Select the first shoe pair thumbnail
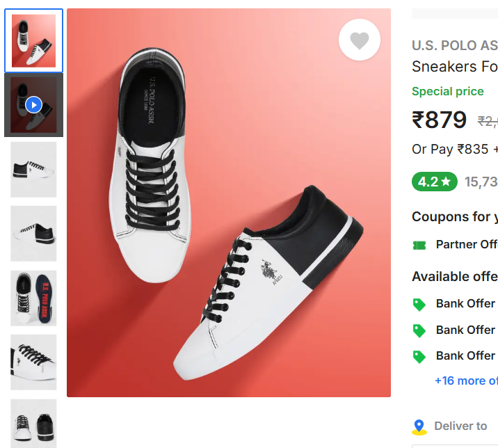The height and width of the screenshot is (448, 498). pyautogui.click(x=33, y=41)
